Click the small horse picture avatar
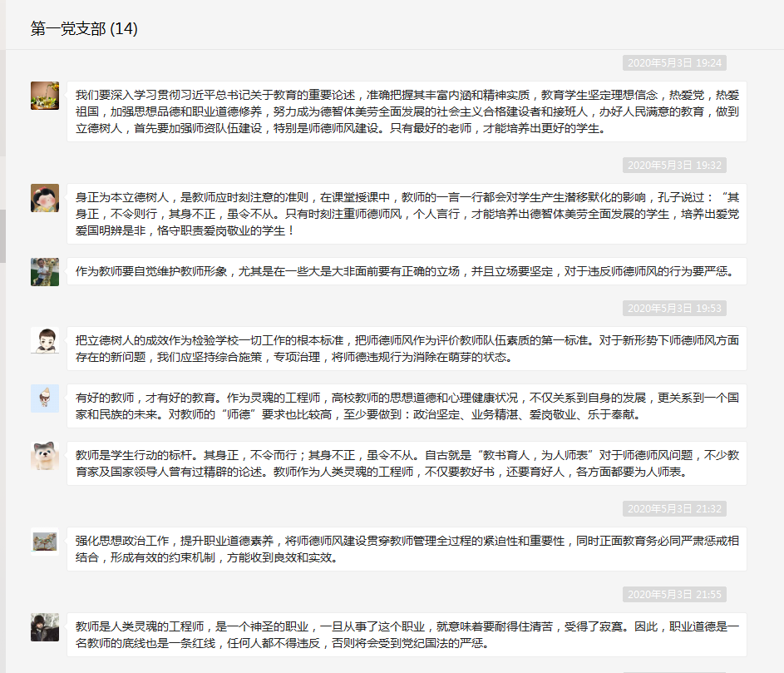 (x=45, y=542)
